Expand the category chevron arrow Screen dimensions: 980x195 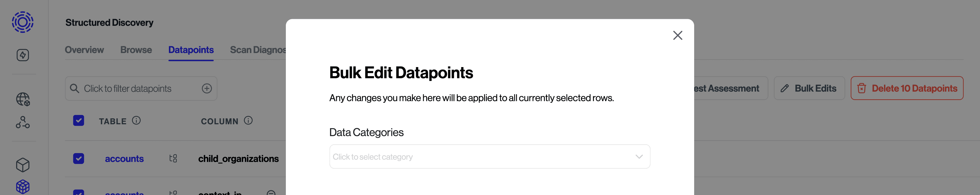639,157
